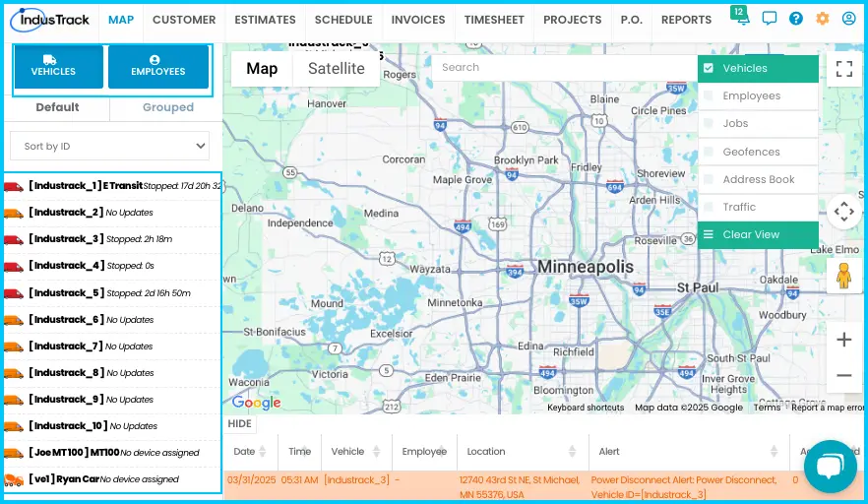
Task: Click the orange truck icon for Industrack_10
Action: click(14, 426)
